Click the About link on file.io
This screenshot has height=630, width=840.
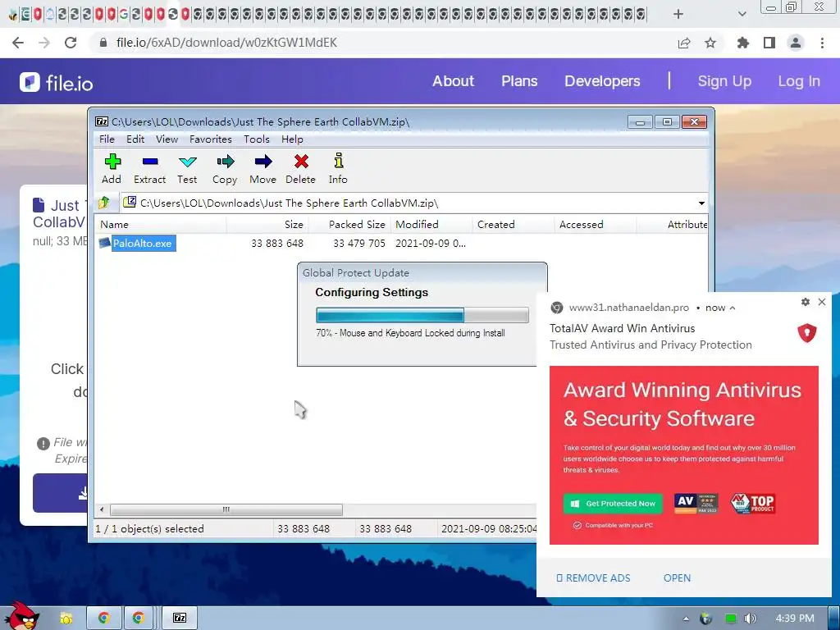click(453, 81)
